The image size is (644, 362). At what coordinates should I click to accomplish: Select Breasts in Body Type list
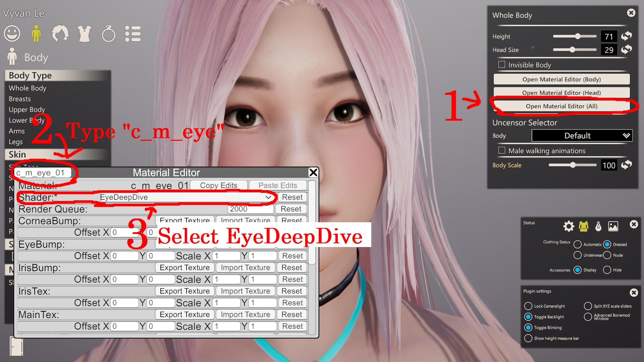20,99
